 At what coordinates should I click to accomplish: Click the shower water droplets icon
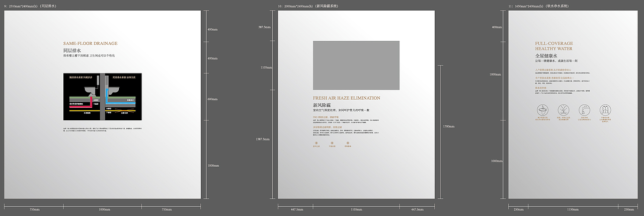(x=563, y=110)
